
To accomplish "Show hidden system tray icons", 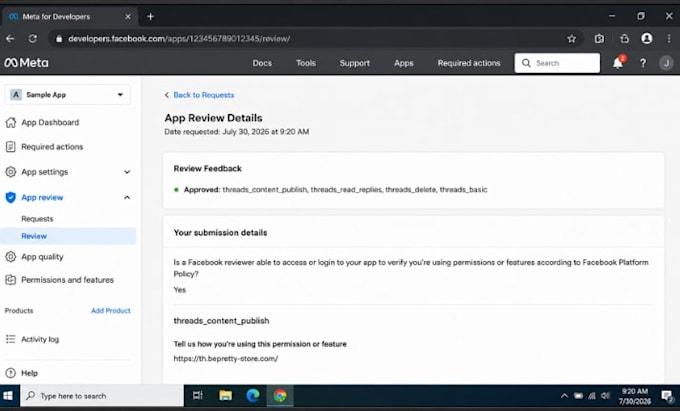I will pyautogui.click(x=564, y=395).
